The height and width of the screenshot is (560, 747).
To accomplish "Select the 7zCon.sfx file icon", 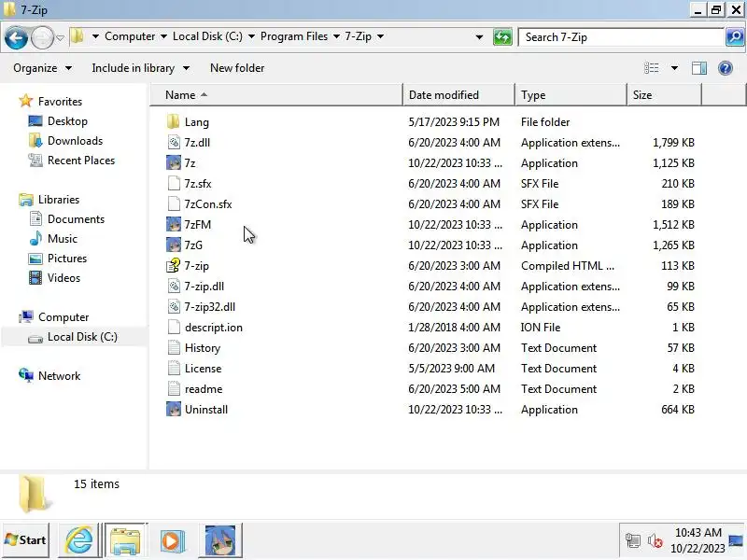I will coord(174,203).
